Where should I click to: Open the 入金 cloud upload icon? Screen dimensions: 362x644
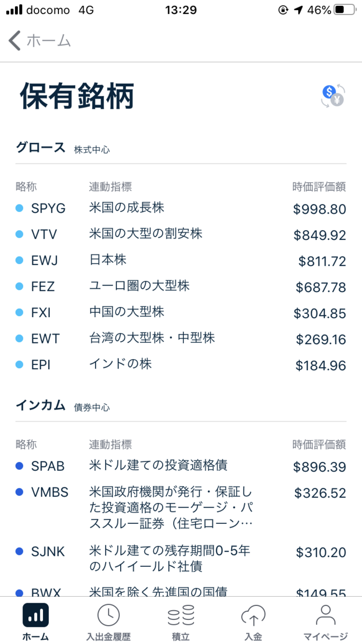pos(253,616)
